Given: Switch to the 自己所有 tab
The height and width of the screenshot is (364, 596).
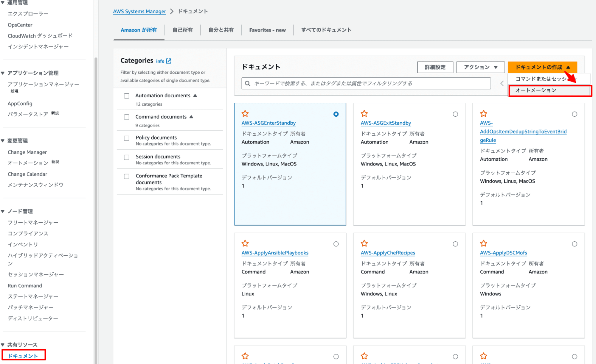Looking at the screenshot, I should pos(183,30).
